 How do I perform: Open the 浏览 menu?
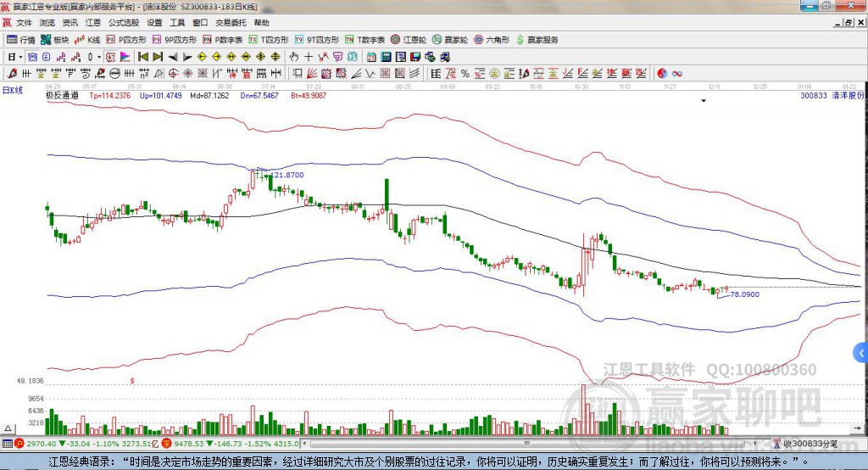47,23
